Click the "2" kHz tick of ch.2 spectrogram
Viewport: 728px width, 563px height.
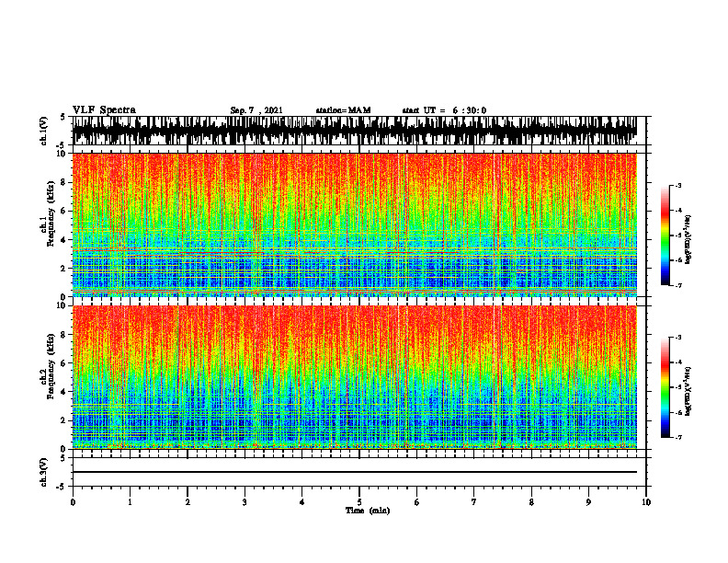[63, 420]
